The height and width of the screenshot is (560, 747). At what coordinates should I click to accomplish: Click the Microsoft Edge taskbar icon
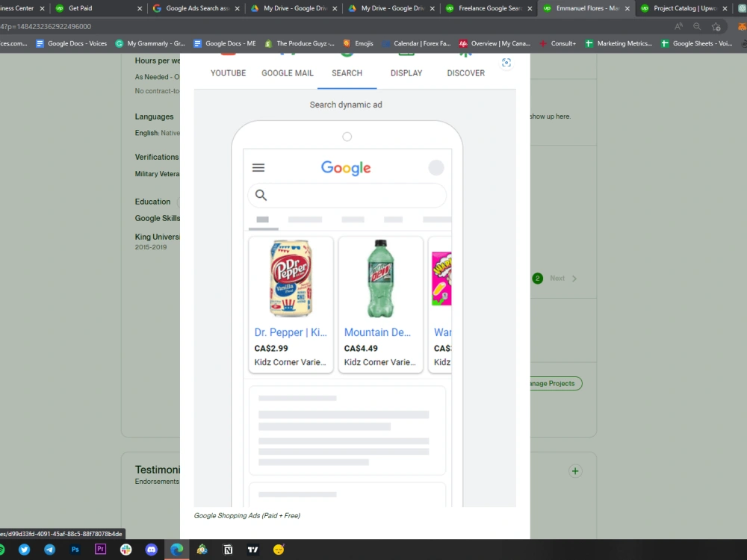(x=177, y=550)
